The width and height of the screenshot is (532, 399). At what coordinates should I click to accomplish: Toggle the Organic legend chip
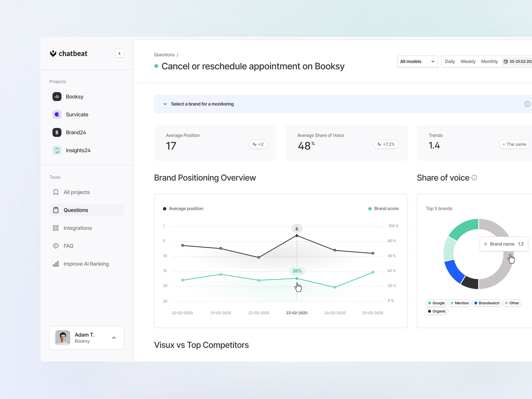tap(437, 311)
